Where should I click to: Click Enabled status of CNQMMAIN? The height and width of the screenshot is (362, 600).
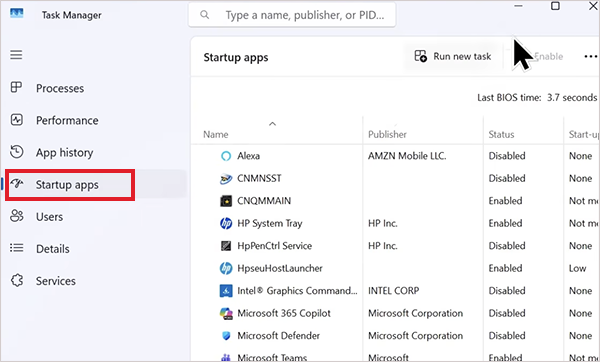pyautogui.click(x=505, y=201)
